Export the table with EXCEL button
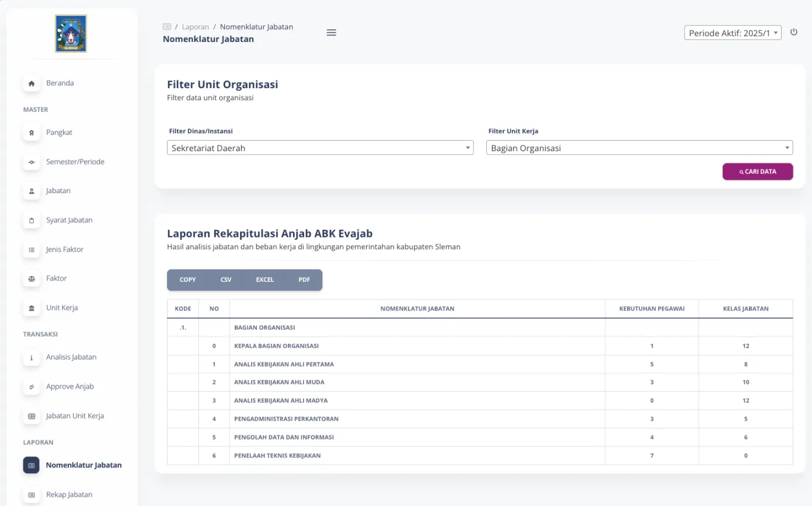 click(x=264, y=280)
